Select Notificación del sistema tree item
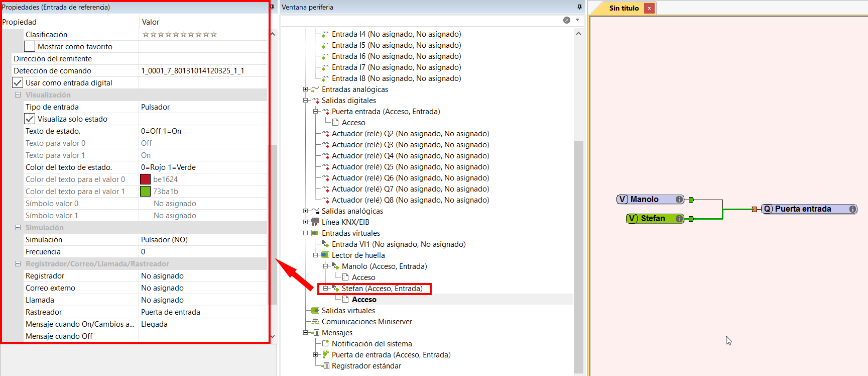The height and width of the screenshot is (376, 868). (371, 344)
